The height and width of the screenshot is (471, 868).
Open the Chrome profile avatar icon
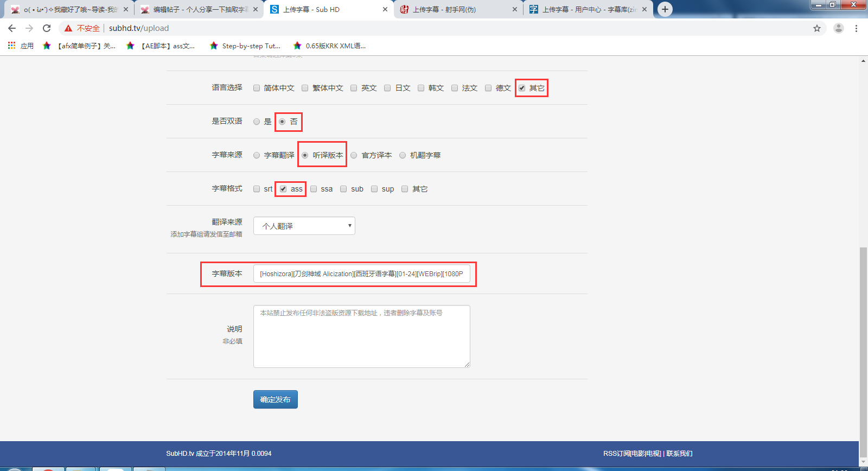click(839, 28)
